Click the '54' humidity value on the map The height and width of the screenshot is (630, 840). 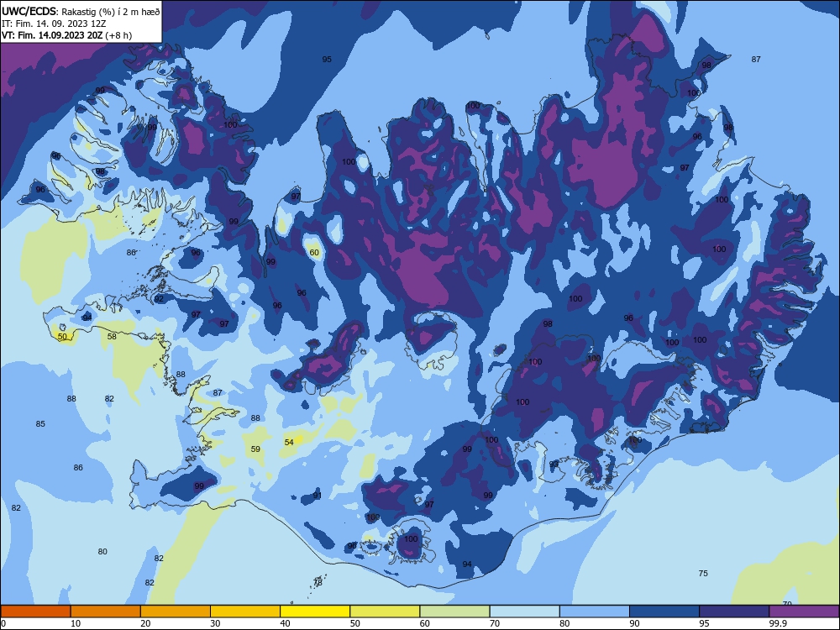[289, 442]
